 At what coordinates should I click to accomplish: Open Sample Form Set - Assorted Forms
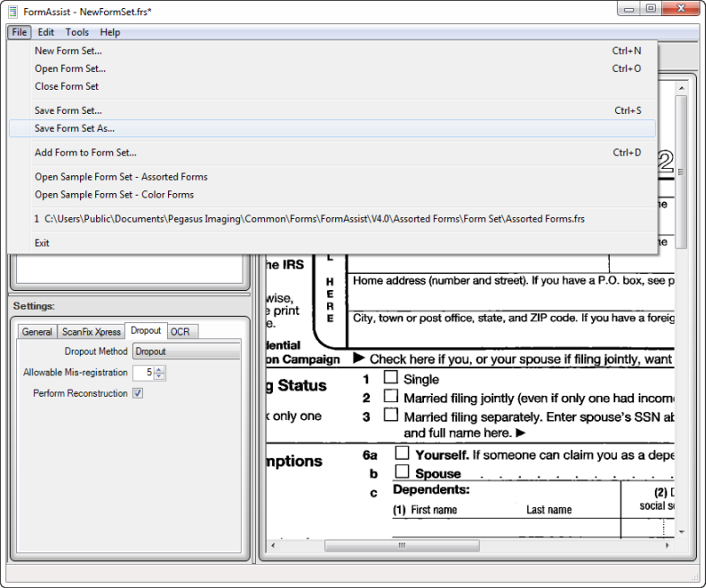click(332, 177)
